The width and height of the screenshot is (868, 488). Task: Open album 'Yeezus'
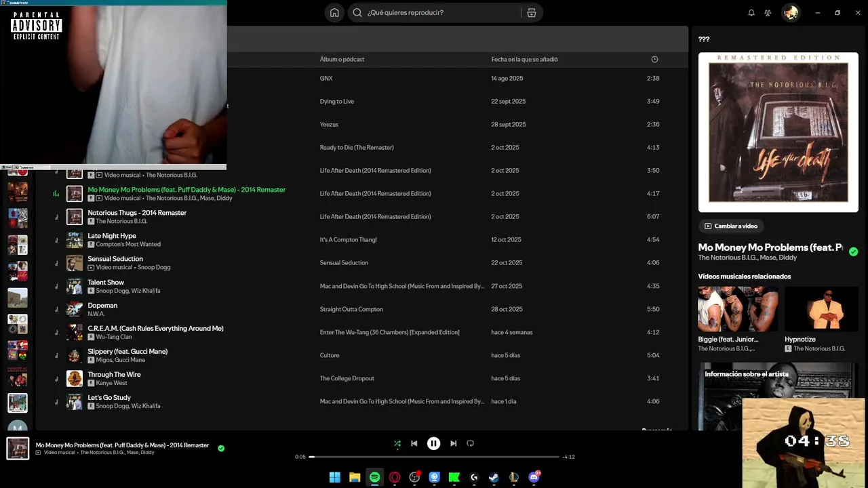pos(329,125)
